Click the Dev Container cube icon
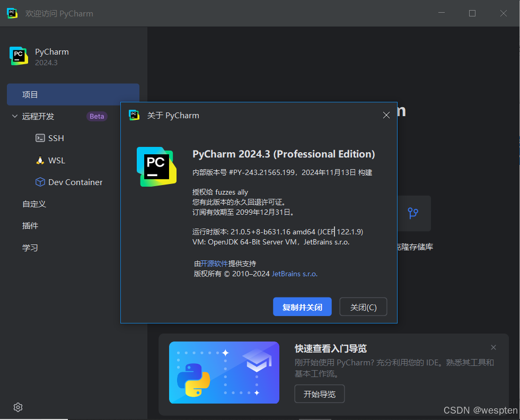This screenshot has width=520, height=420. point(41,182)
